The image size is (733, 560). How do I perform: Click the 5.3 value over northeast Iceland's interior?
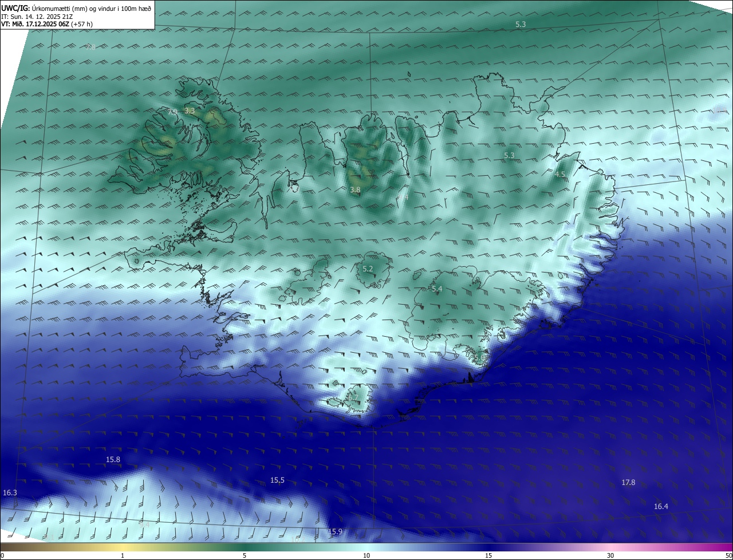(509, 155)
